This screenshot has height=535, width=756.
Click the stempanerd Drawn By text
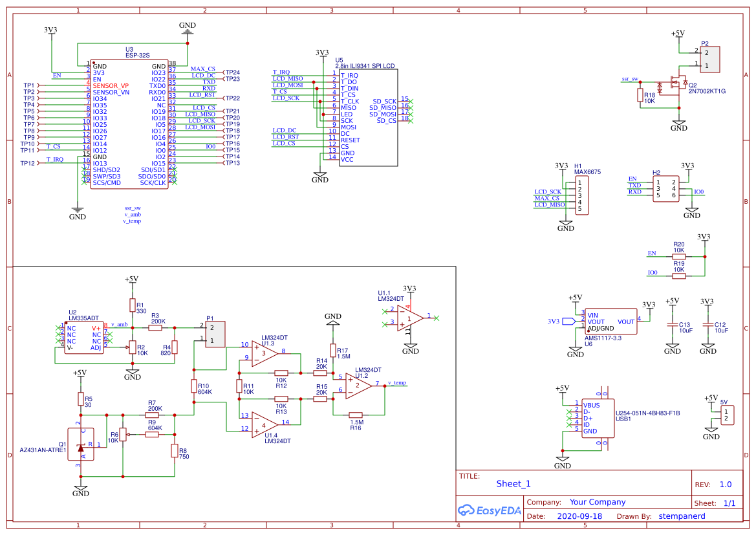[x=682, y=516]
